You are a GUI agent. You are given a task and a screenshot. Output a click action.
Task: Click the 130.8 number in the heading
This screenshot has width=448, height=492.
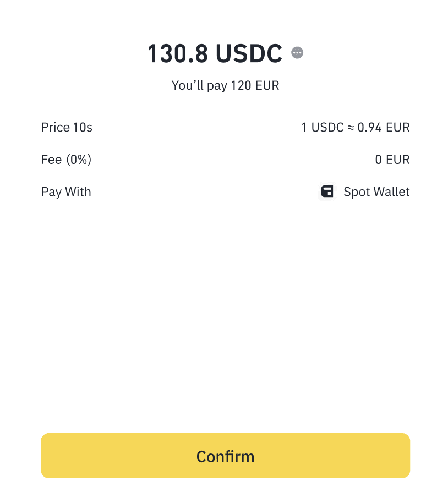[x=178, y=53]
